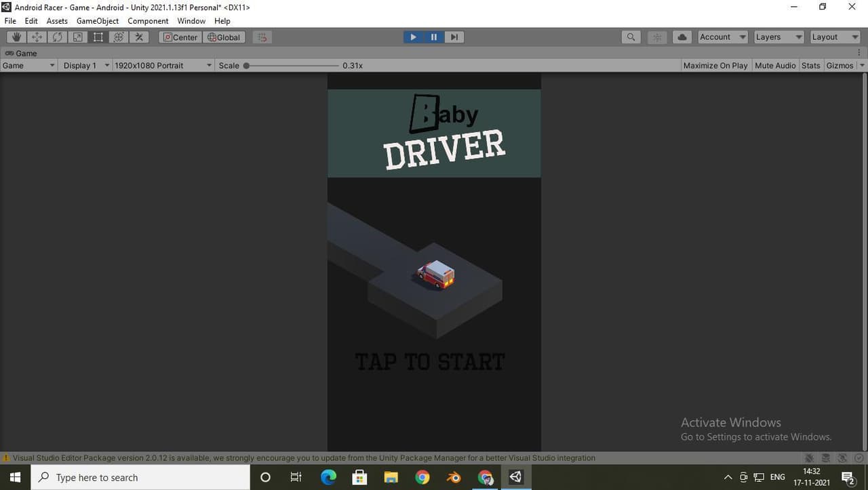Open File Explorer from taskbar
The image size is (868, 490).
tap(391, 477)
